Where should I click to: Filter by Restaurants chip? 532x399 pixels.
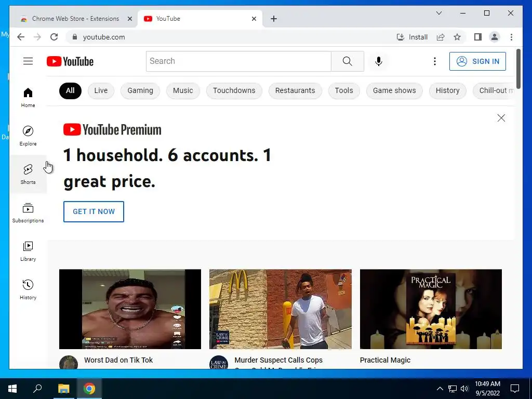point(295,90)
